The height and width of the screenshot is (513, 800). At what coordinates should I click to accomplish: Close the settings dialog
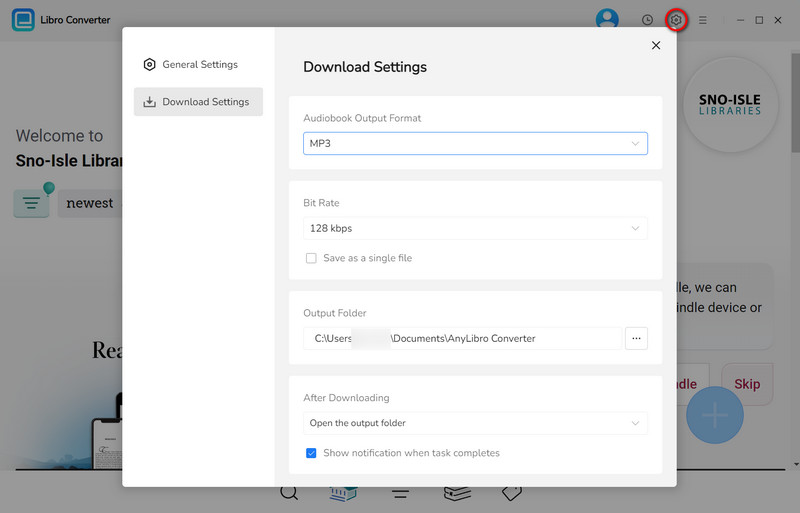point(656,45)
